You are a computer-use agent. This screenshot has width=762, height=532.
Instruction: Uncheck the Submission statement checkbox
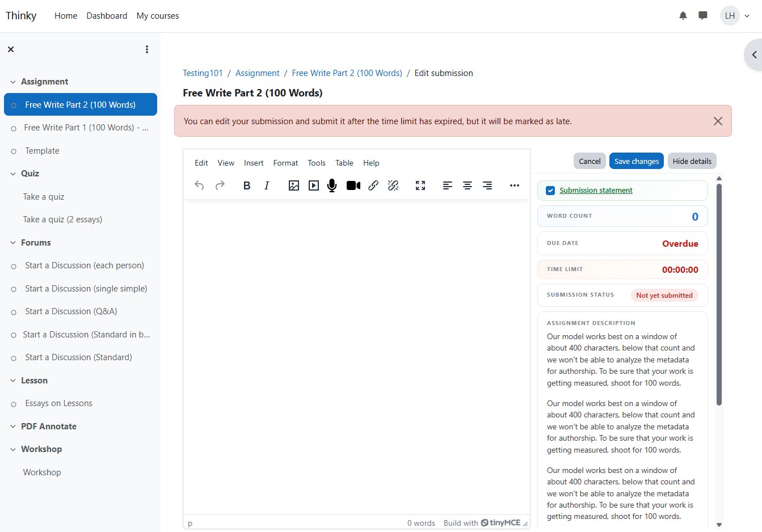click(x=550, y=191)
